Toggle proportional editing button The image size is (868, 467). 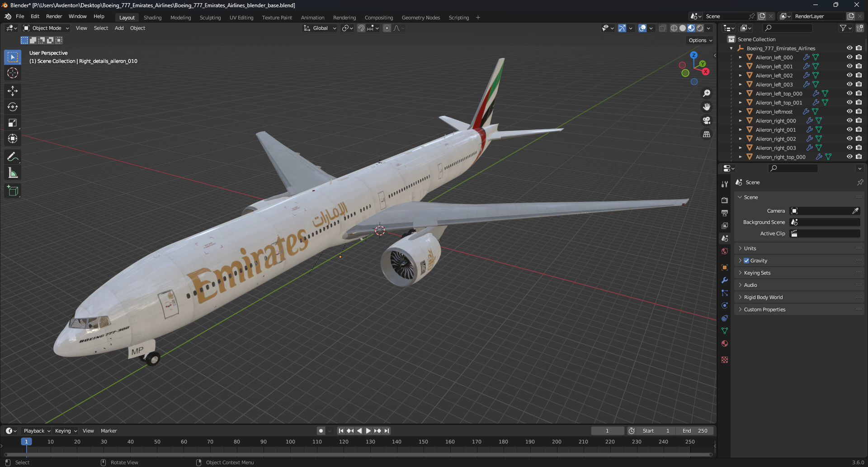point(387,28)
